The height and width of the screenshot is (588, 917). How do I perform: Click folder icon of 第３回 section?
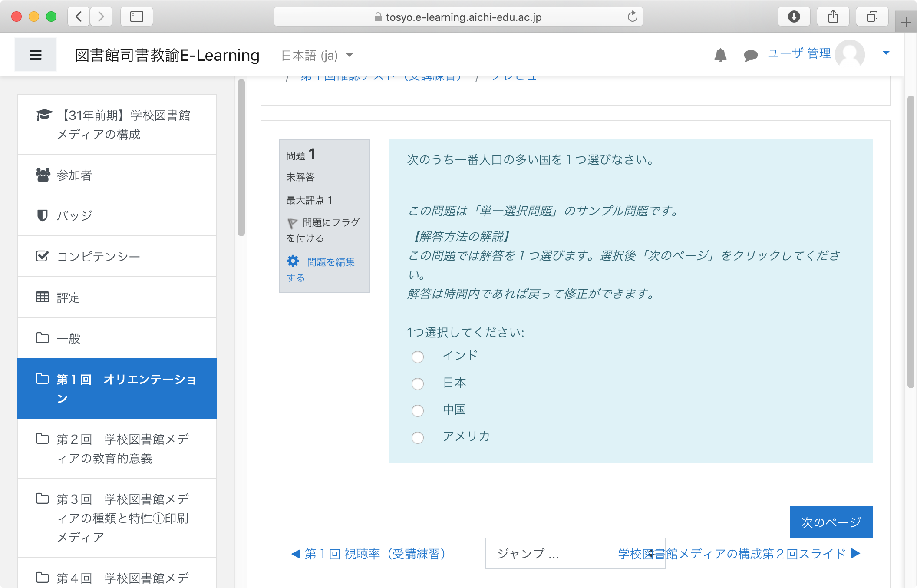pyautogui.click(x=42, y=499)
